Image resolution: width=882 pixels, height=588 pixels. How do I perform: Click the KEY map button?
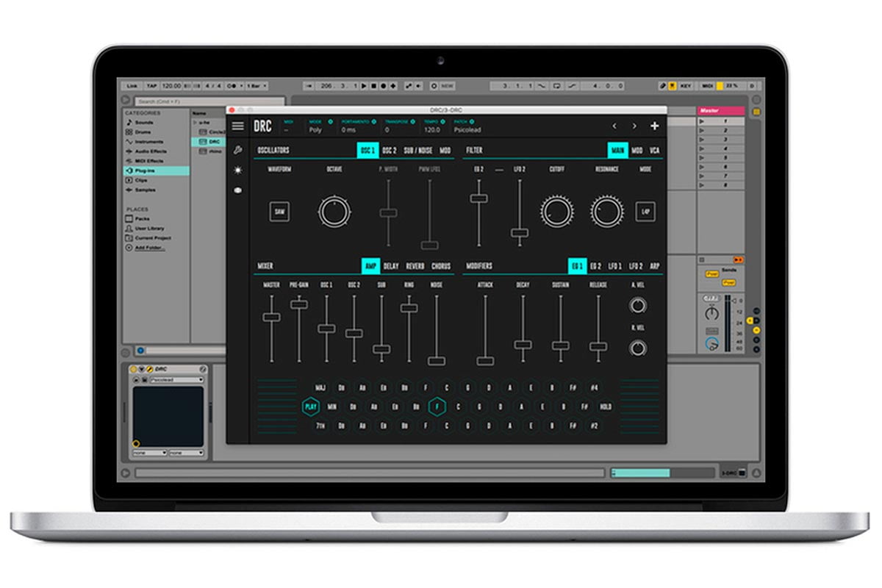[686, 86]
